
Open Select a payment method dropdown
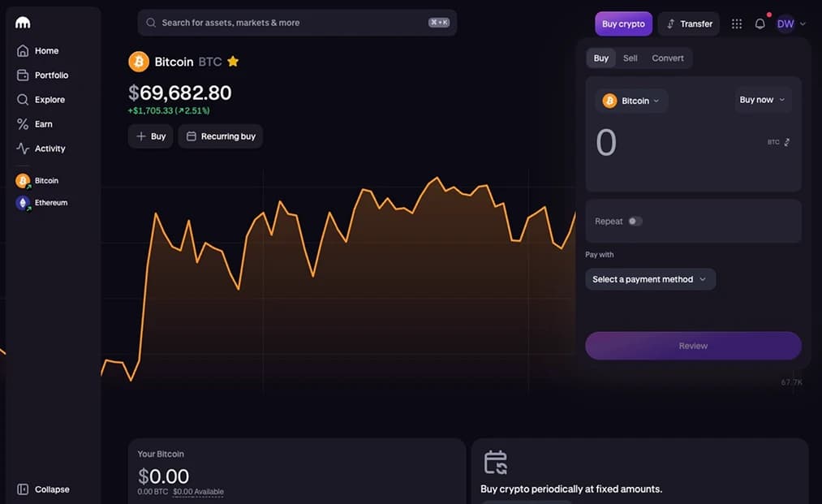point(650,279)
